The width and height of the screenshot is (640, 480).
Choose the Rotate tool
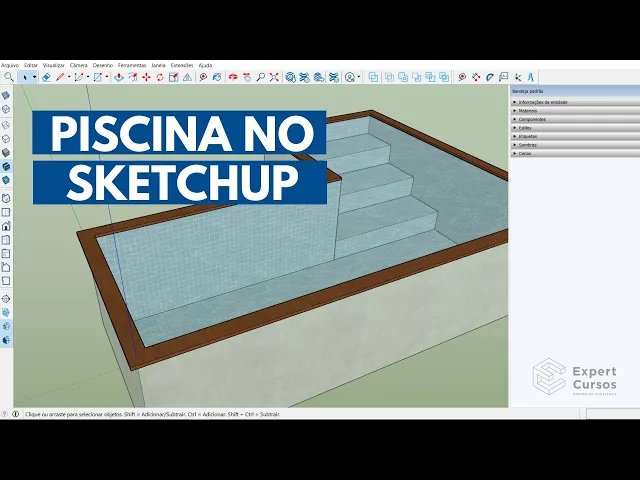coord(160,77)
